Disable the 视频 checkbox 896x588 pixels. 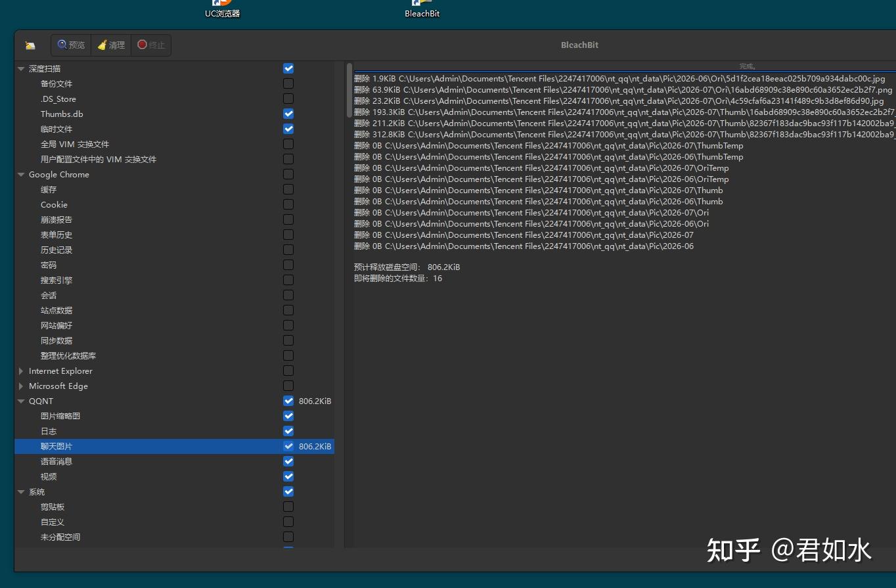[x=288, y=476]
